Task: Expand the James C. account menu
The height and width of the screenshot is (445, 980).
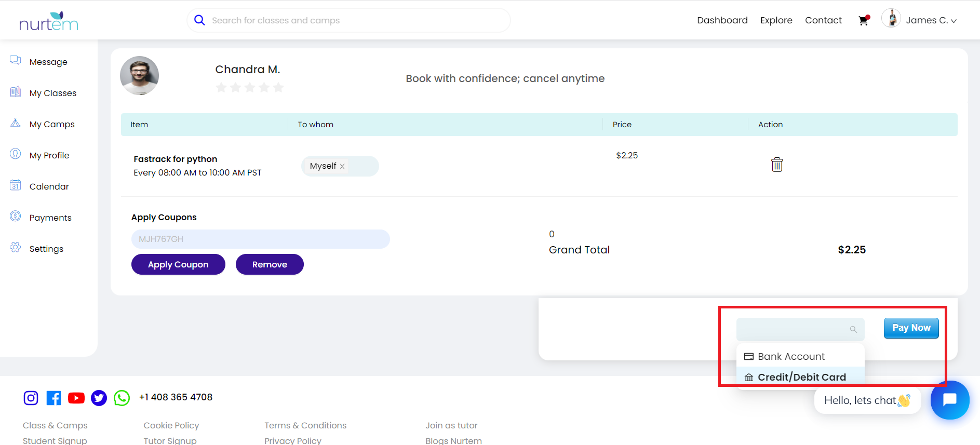Action: 931,20
